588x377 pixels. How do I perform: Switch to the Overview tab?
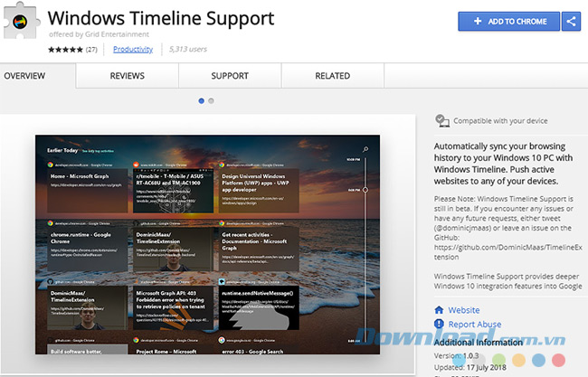coord(24,76)
